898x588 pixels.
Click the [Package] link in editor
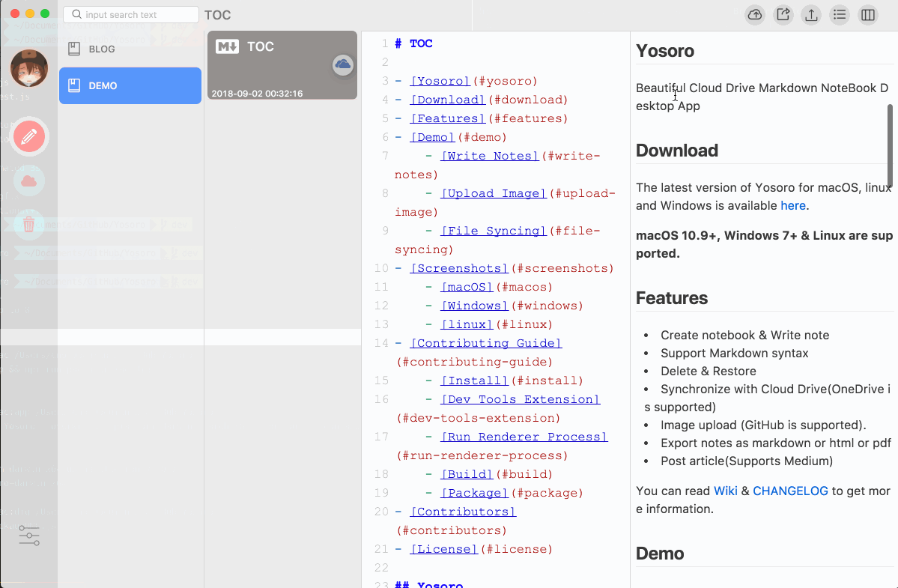point(474,493)
